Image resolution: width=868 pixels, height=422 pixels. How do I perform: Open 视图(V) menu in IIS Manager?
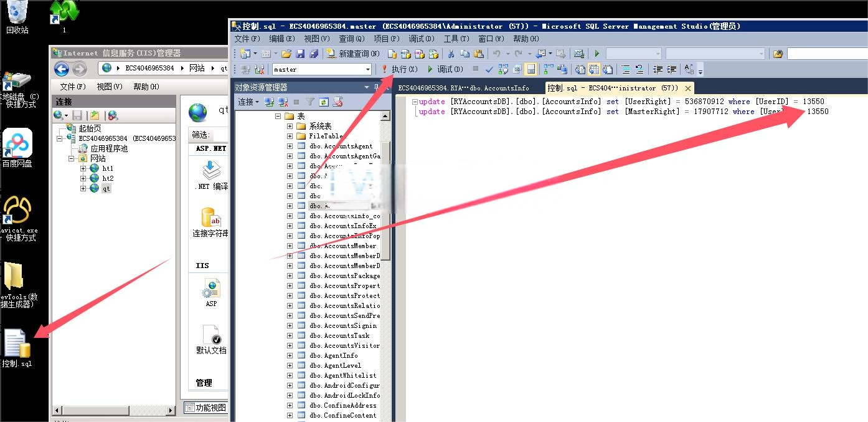pos(110,87)
